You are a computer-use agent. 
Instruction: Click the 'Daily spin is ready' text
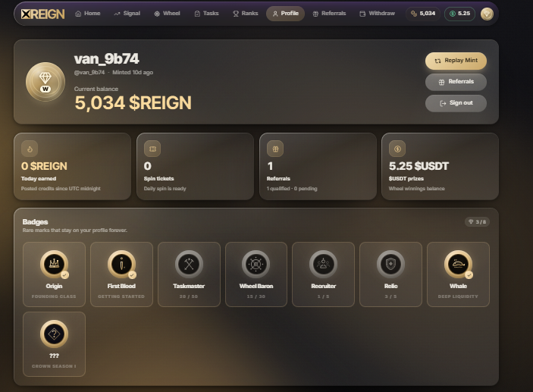point(165,188)
